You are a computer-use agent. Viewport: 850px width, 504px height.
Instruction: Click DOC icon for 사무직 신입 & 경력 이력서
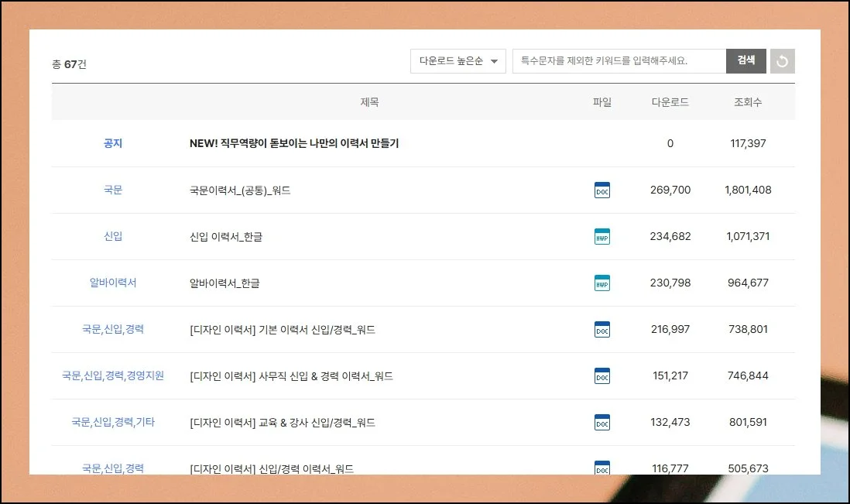click(602, 375)
